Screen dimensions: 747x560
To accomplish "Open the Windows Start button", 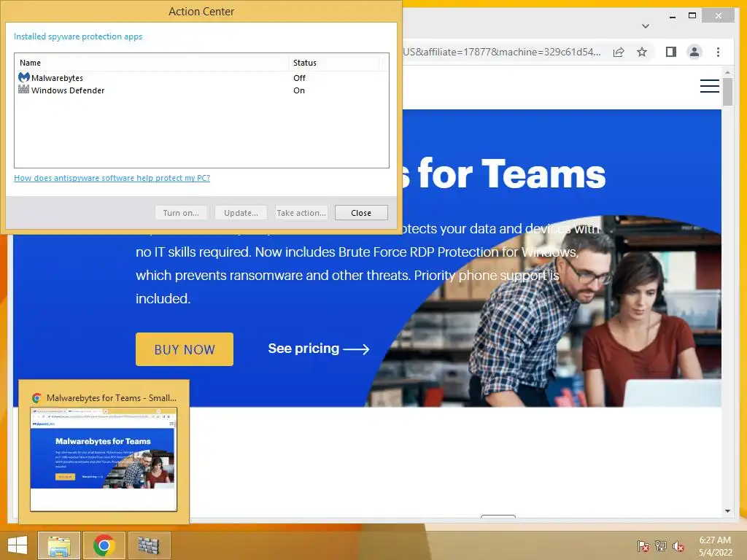I will (x=18, y=545).
